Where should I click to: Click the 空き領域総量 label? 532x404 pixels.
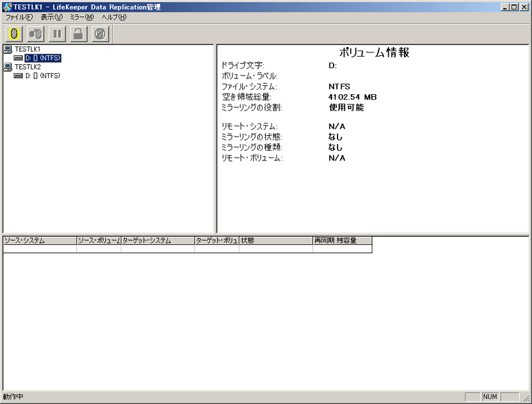(247, 97)
